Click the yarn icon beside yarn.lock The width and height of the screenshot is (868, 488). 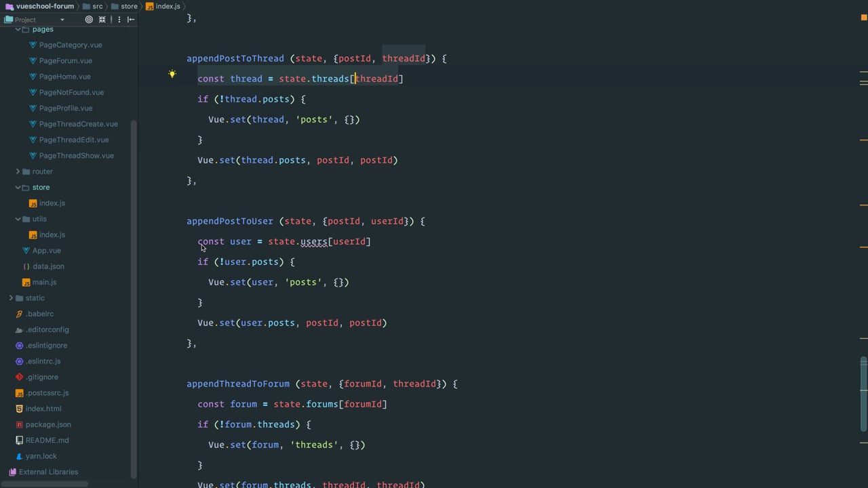(x=19, y=456)
